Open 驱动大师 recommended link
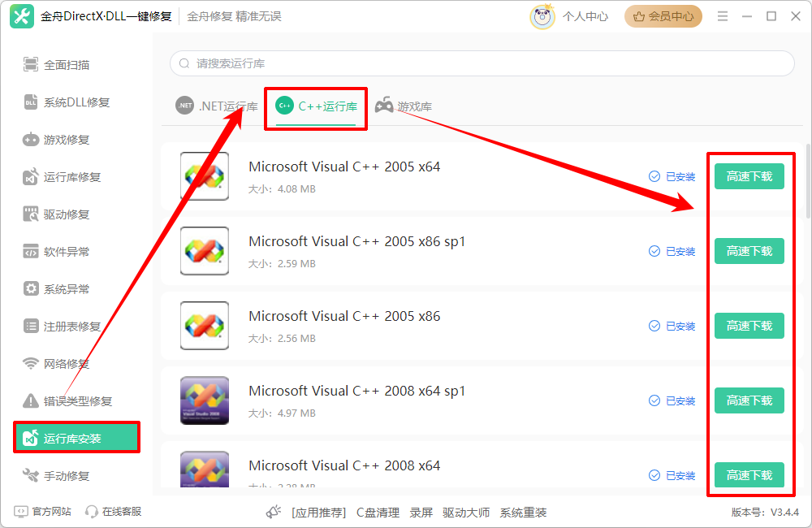The width and height of the screenshot is (812, 528). (x=466, y=513)
